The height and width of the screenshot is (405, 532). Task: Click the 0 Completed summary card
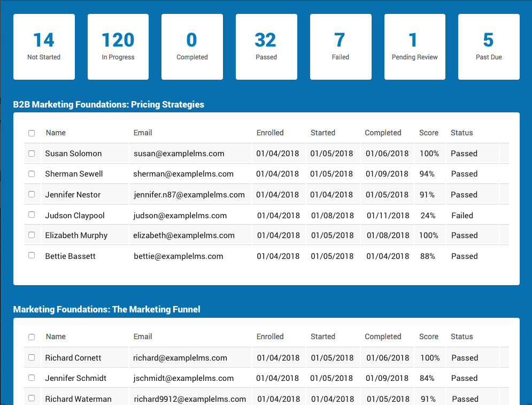(192, 47)
